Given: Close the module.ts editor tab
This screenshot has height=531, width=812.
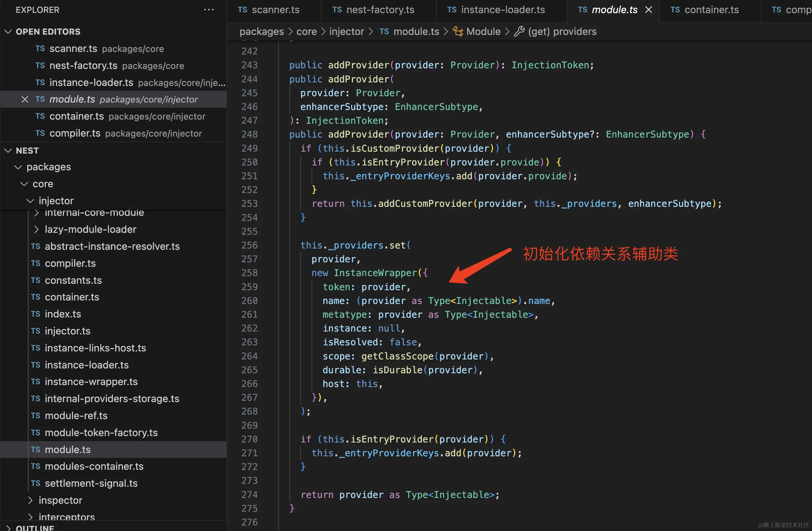Looking at the screenshot, I should click(649, 10).
